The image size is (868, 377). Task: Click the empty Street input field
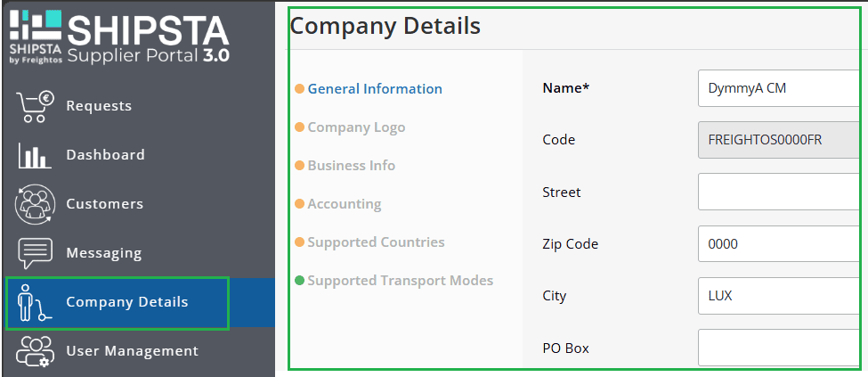pyautogui.click(x=779, y=192)
